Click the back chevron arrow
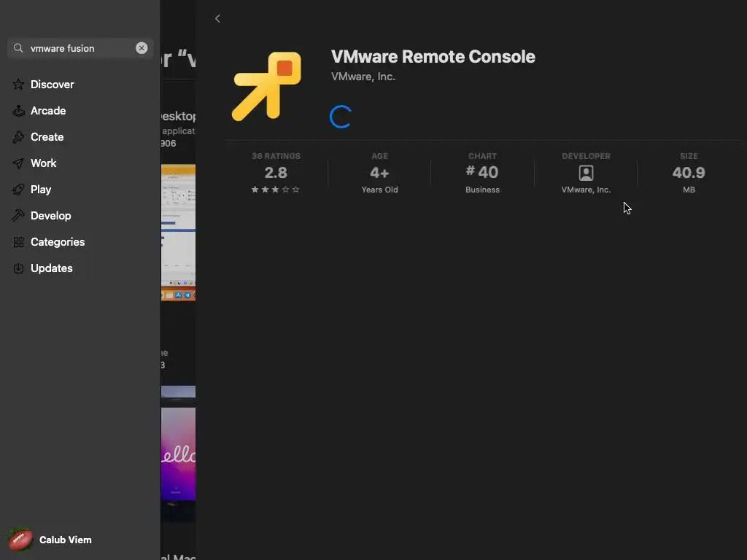747x560 pixels. tap(217, 18)
